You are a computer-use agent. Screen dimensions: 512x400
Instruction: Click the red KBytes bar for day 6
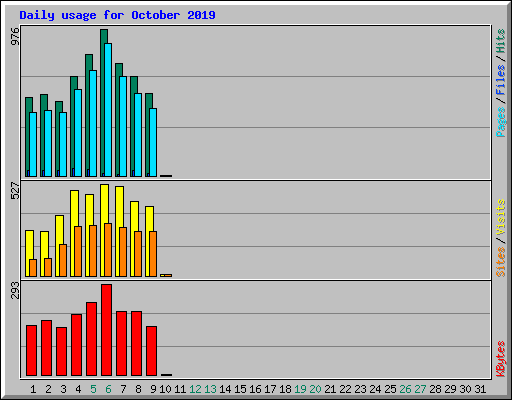pos(107,330)
